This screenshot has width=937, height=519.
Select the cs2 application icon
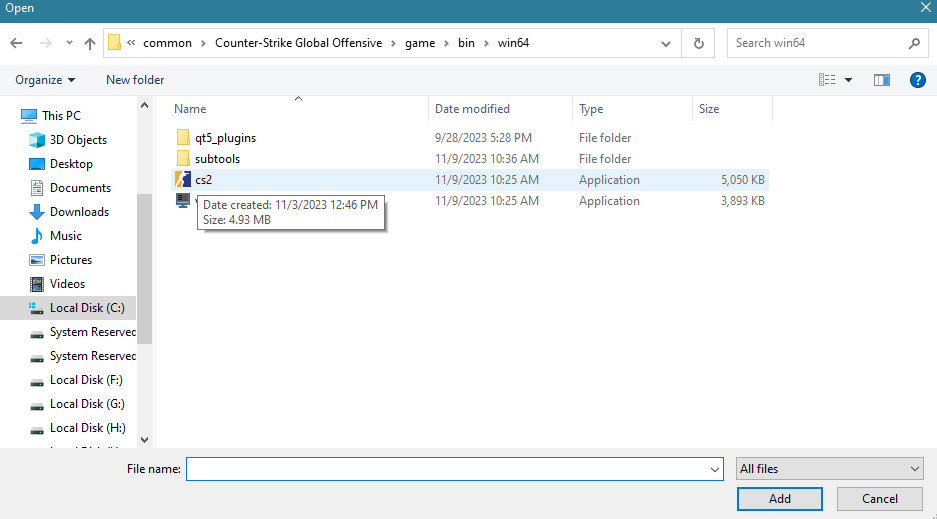coord(182,180)
